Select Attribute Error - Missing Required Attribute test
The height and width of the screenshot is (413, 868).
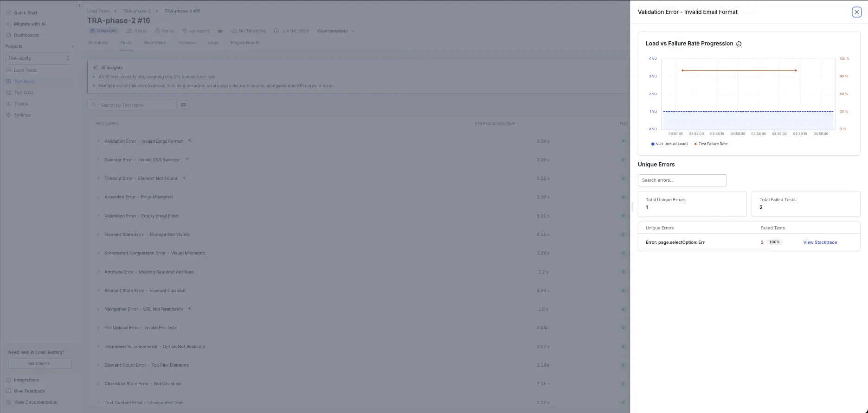click(x=149, y=272)
